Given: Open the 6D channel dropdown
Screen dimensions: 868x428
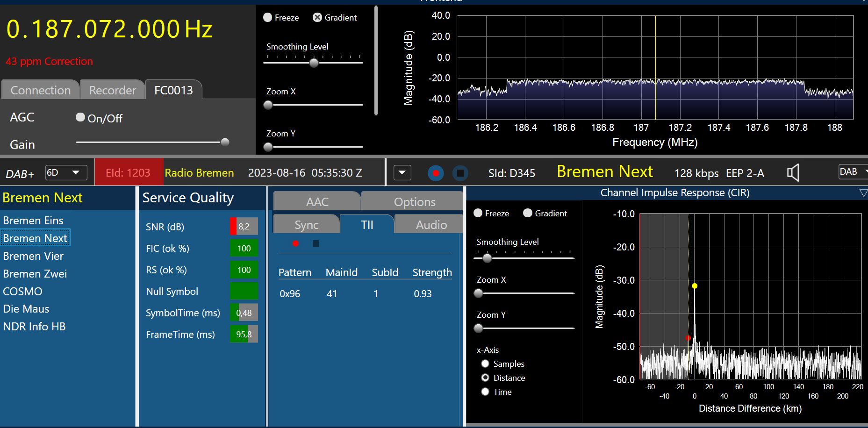Looking at the screenshot, I should tap(66, 173).
